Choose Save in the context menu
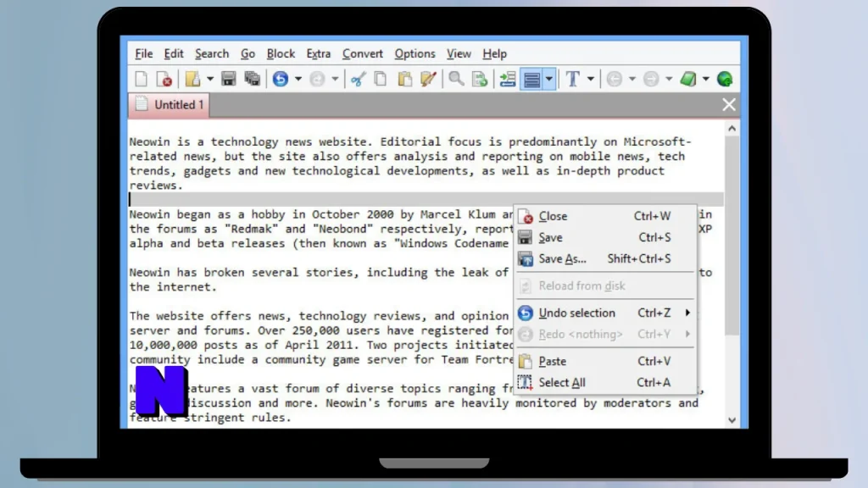Image resolution: width=868 pixels, height=488 pixels. coord(604,237)
